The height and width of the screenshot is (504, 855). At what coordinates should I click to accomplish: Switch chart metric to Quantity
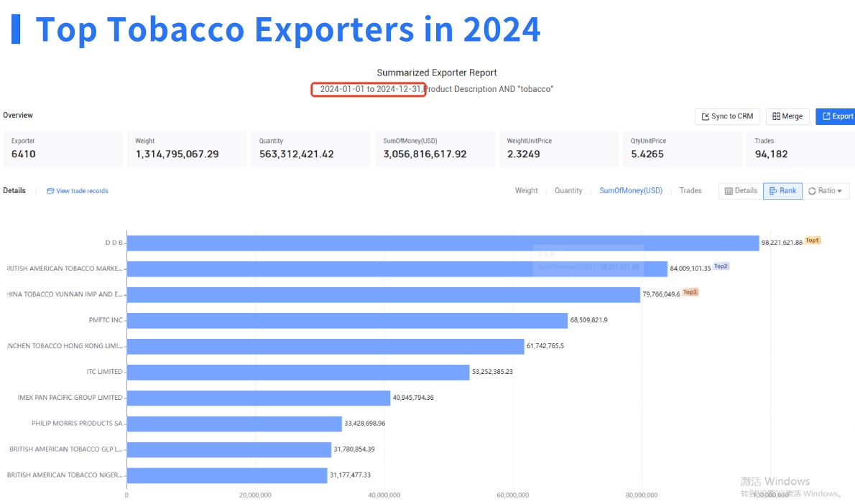(568, 191)
